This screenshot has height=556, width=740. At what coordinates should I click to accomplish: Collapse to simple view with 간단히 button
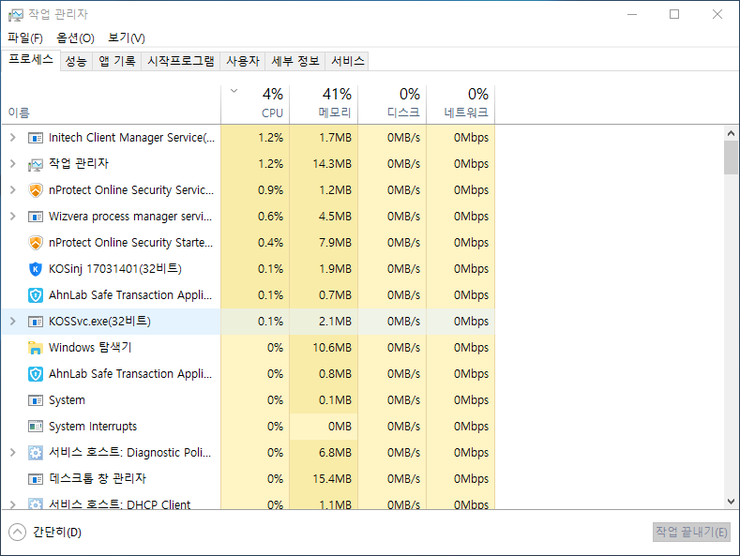(46, 532)
